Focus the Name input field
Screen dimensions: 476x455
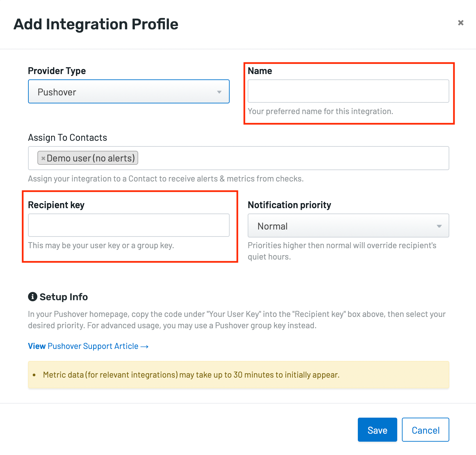pyautogui.click(x=348, y=91)
